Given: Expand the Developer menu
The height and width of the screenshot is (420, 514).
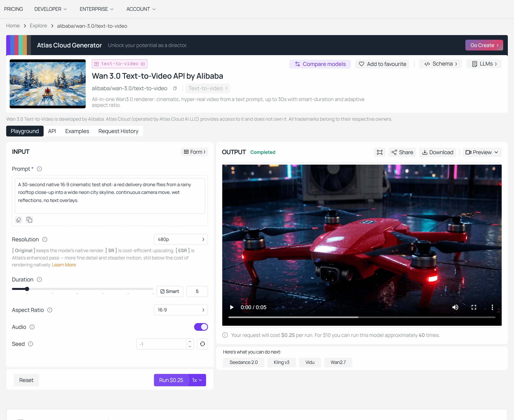Looking at the screenshot, I should point(50,9).
